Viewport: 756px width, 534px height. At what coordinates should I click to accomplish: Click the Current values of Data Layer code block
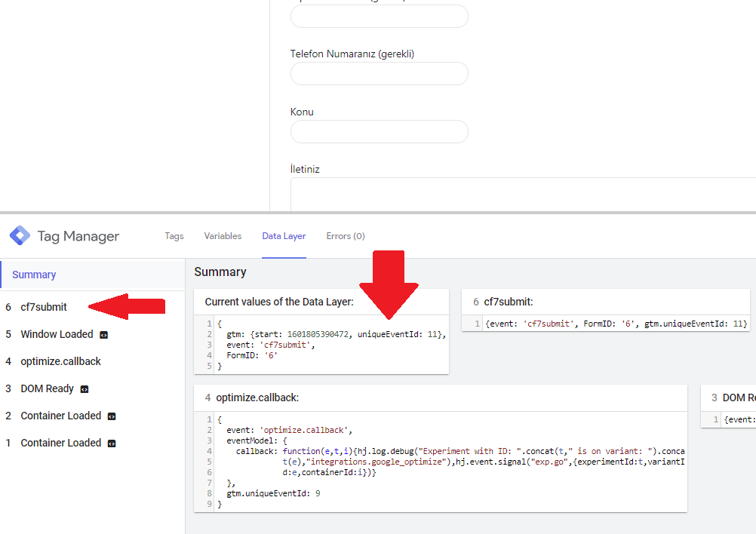point(324,345)
